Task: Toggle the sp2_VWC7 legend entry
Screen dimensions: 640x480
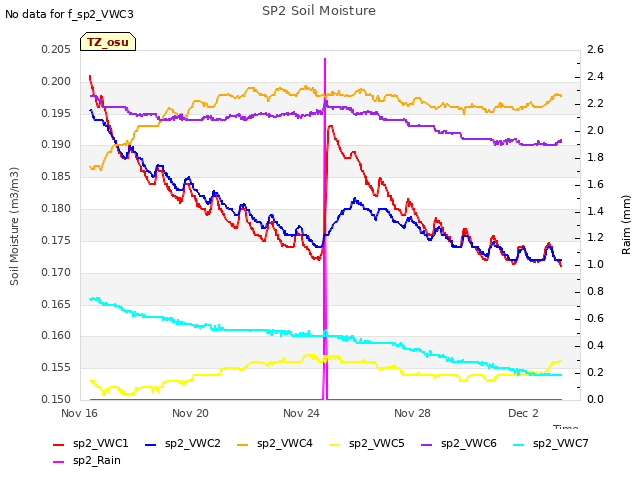Action: (x=551, y=443)
